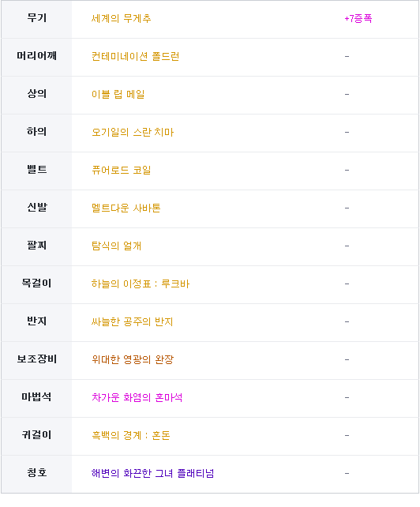The width and height of the screenshot is (420, 507).
Task: Click 하늘의 이정표 : 루크바 necklace
Action: (x=141, y=284)
